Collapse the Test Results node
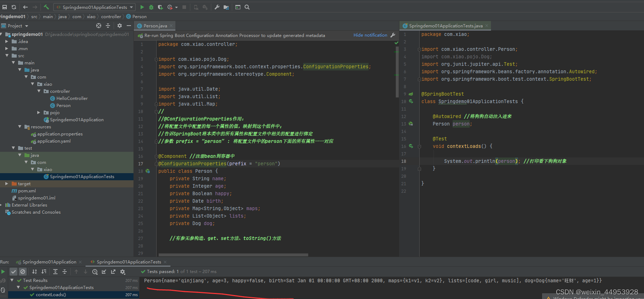 click(x=12, y=280)
